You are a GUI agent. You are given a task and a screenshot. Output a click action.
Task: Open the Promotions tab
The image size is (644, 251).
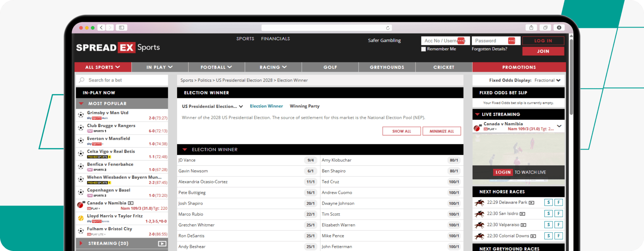tap(519, 67)
